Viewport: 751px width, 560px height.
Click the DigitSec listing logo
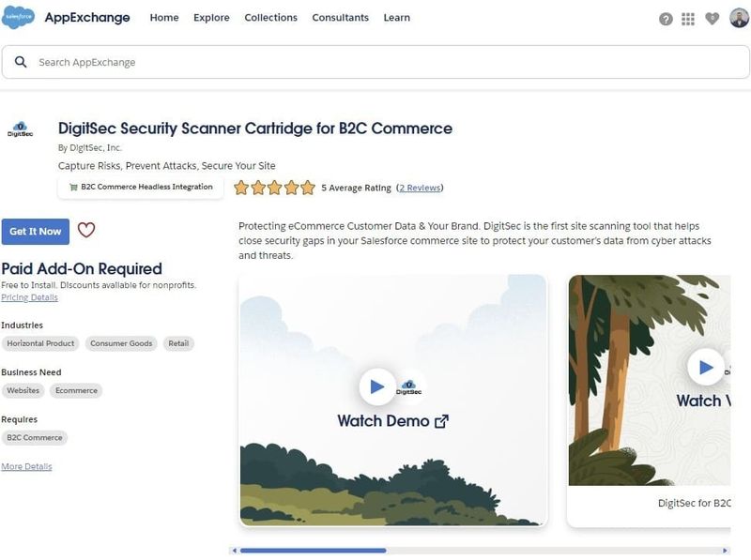20,129
